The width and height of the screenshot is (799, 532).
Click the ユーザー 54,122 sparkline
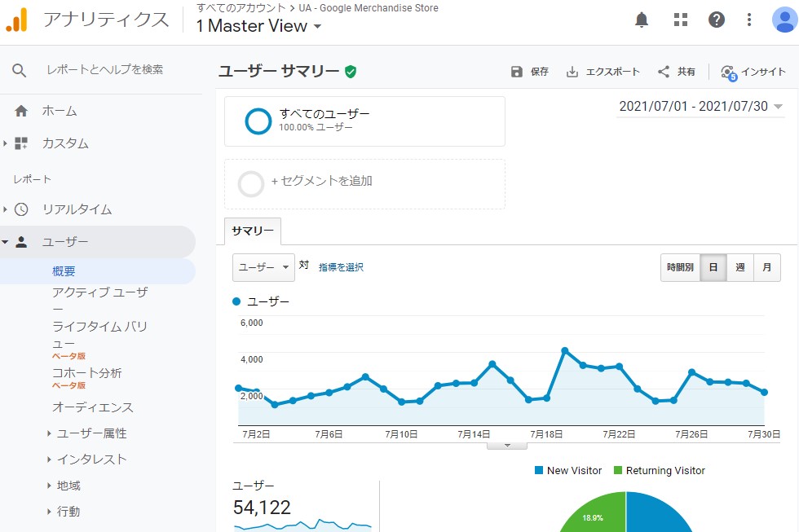[x=302, y=525]
